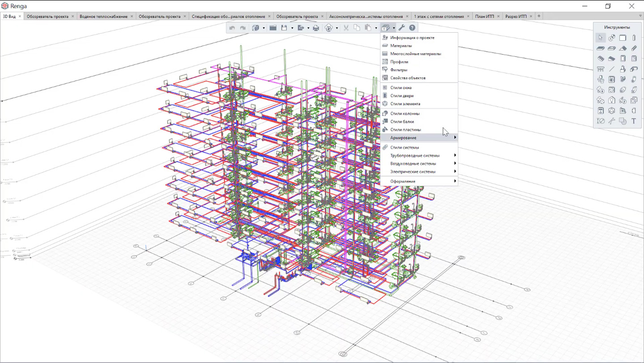The width and height of the screenshot is (644, 363).
Task: Open the wrench Settings icon
Action: (401, 28)
